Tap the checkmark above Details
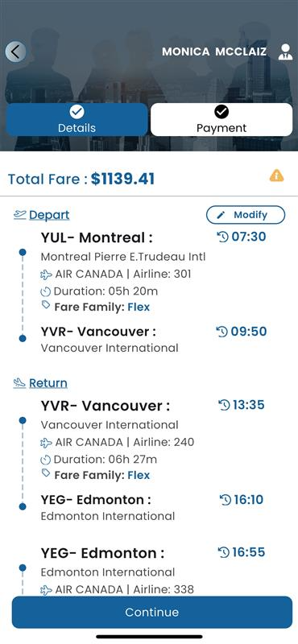Viewport: 298px width, 644px height. pyautogui.click(x=77, y=111)
